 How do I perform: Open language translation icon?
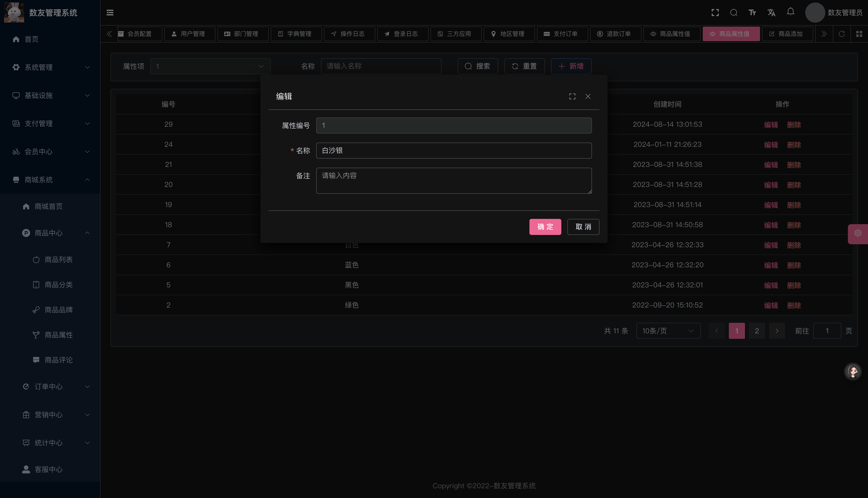tap(771, 13)
